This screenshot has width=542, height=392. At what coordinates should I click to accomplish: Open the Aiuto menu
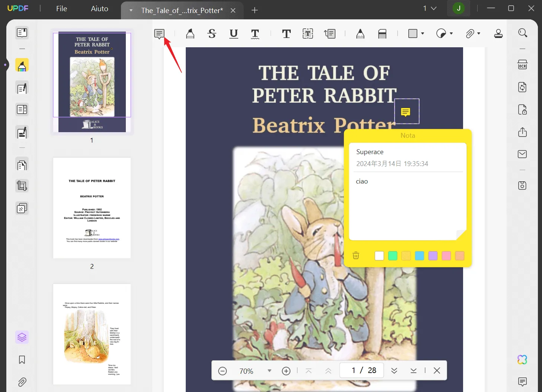click(x=100, y=9)
